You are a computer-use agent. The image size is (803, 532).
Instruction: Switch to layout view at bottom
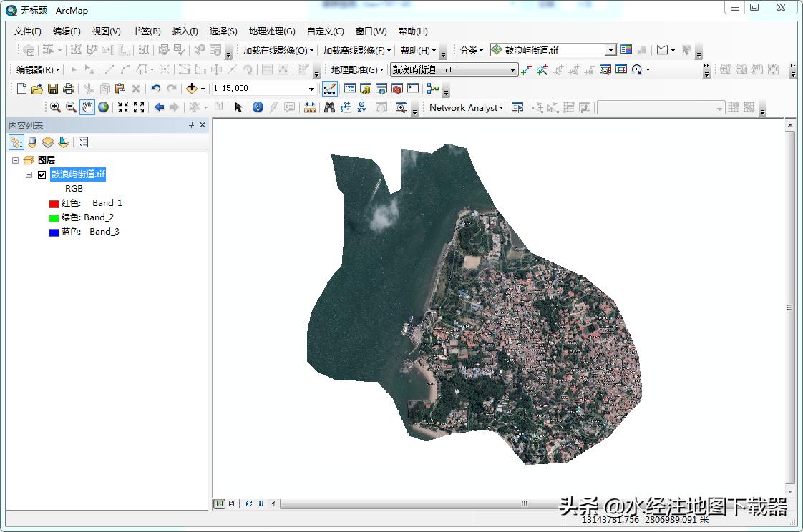click(231, 503)
